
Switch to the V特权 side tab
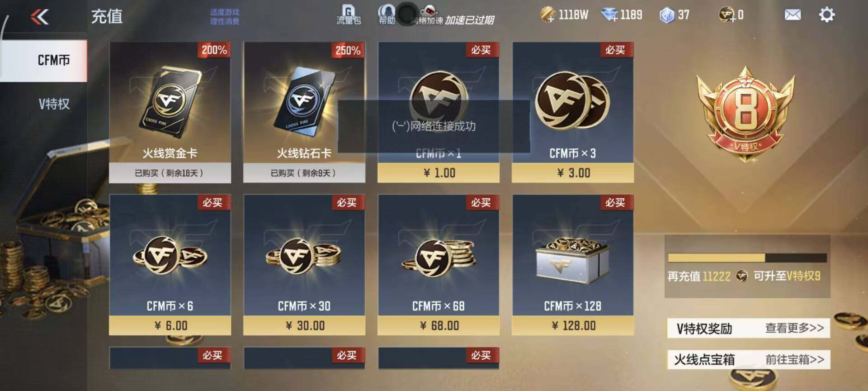[x=53, y=104]
